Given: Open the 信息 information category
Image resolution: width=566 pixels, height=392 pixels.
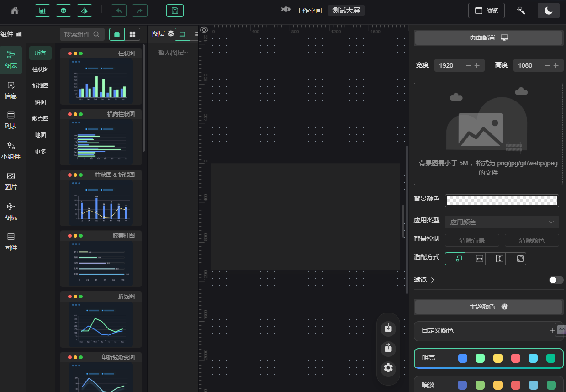Looking at the screenshot, I should tap(11, 90).
